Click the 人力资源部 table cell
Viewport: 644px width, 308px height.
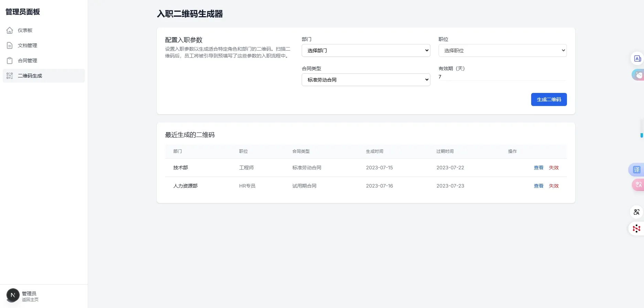coord(185,186)
